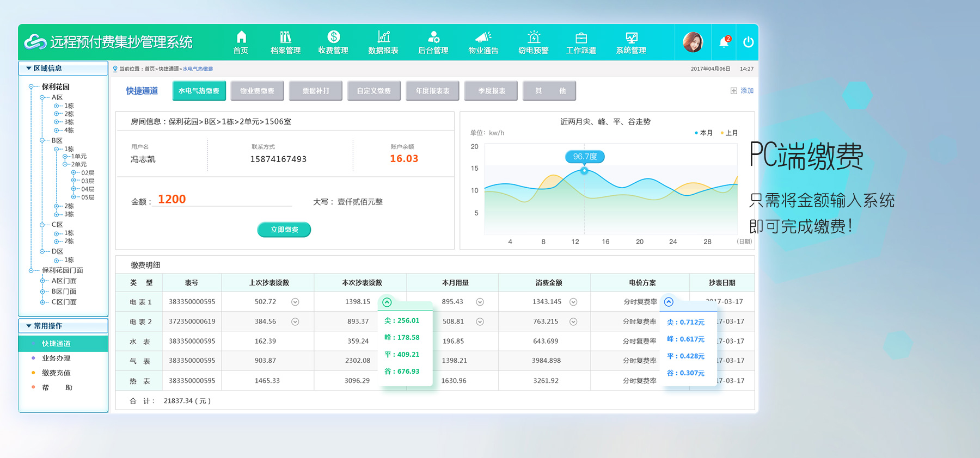Switch to the 物业费缴费 tab
980x458 pixels.
257,91
